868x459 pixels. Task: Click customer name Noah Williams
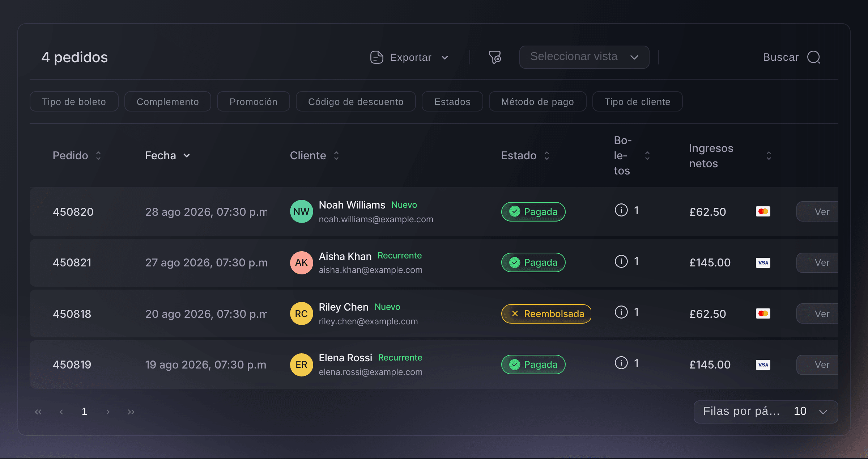pyautogui.click(x=352, y=205)
